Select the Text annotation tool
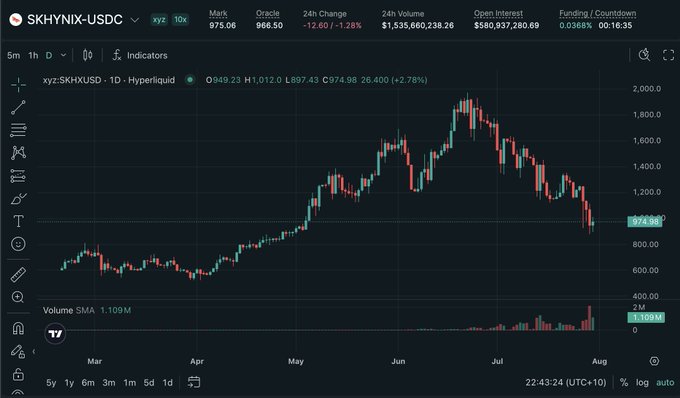Viewport: 680px width, 398px height. tap(18, 221)
